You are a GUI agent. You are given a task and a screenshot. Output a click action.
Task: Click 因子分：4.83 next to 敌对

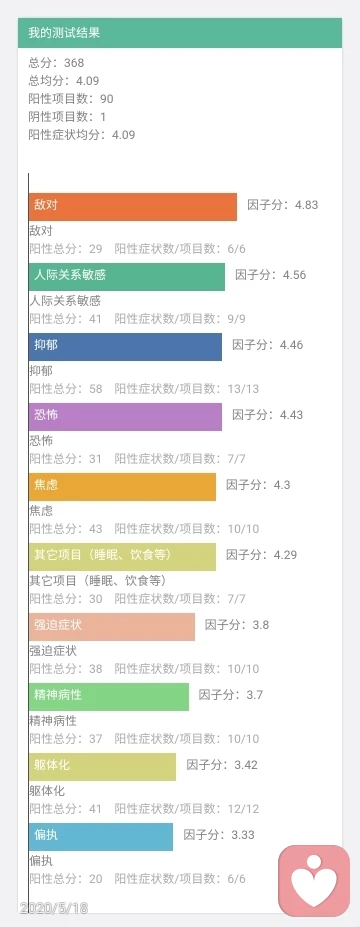pos(283,205)
